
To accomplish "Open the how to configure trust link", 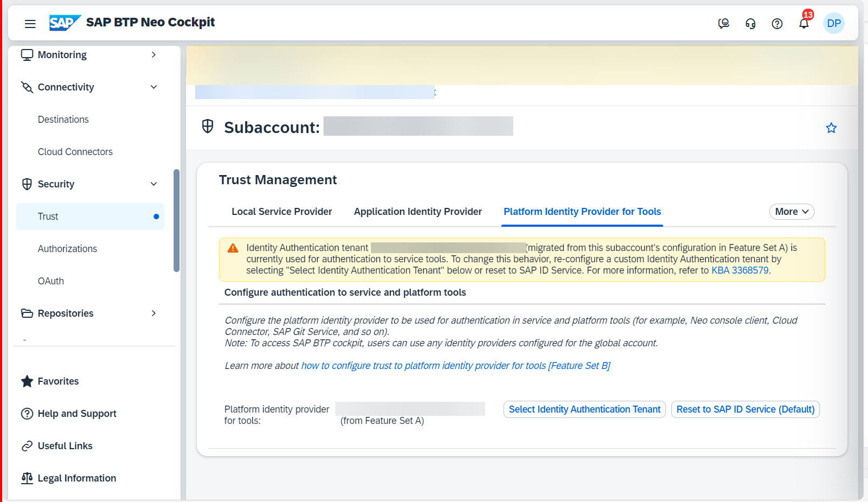I will pyautogui.click(x=456, y=366).
